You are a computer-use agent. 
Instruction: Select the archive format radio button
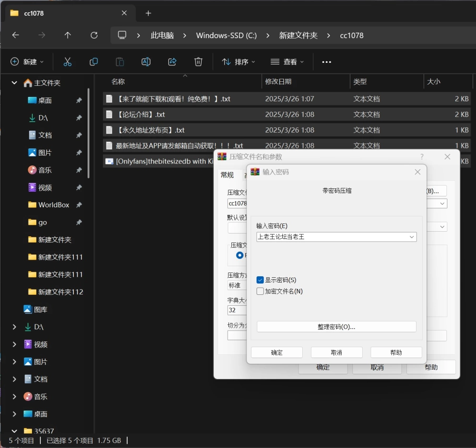coord(240,255)
